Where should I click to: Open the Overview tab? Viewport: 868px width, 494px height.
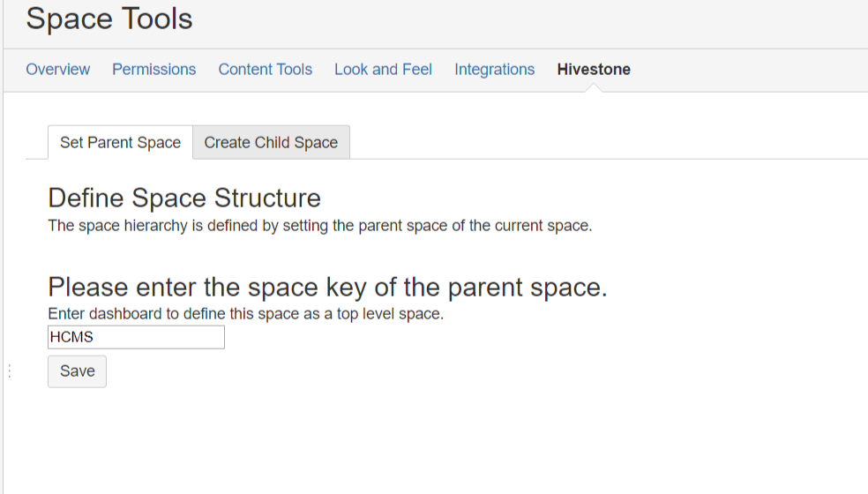[x=58, y=70]
